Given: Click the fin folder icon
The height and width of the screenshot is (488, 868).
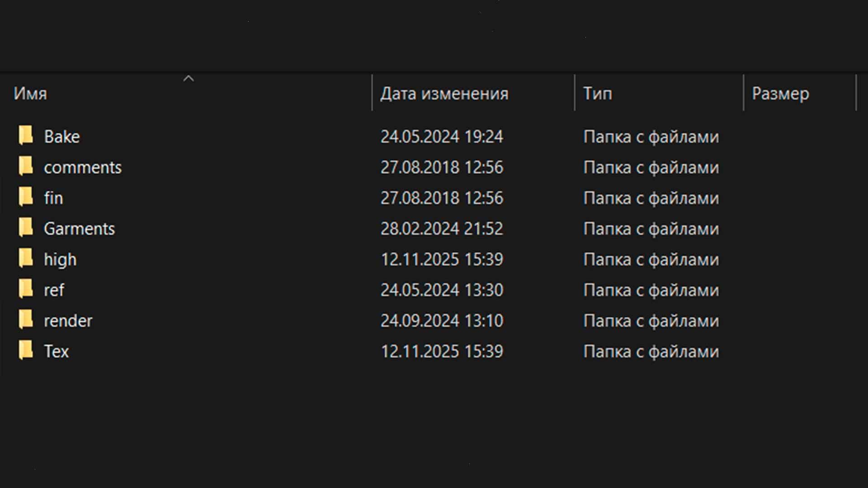Looking at the screenshot, I should [x=26, y=198].
